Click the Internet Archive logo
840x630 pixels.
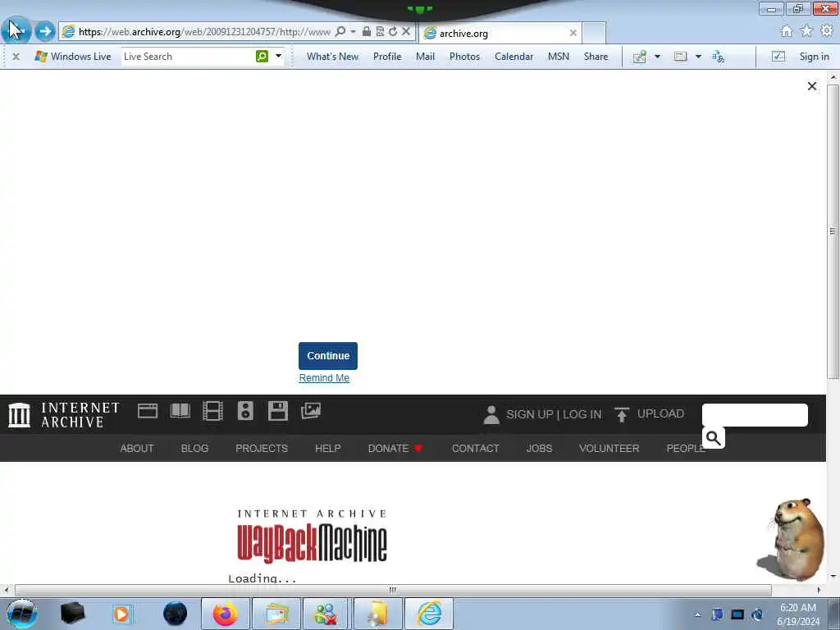pyautogui.click(x=64, y=414)
